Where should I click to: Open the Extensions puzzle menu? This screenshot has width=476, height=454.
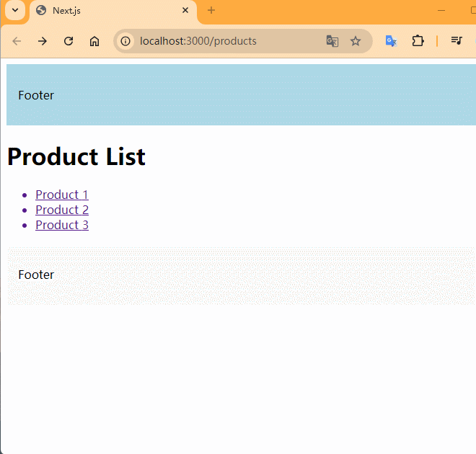418,41
